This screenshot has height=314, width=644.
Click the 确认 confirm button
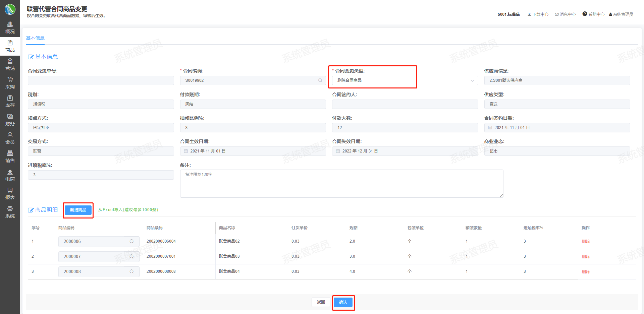click(x=343, y=302)
